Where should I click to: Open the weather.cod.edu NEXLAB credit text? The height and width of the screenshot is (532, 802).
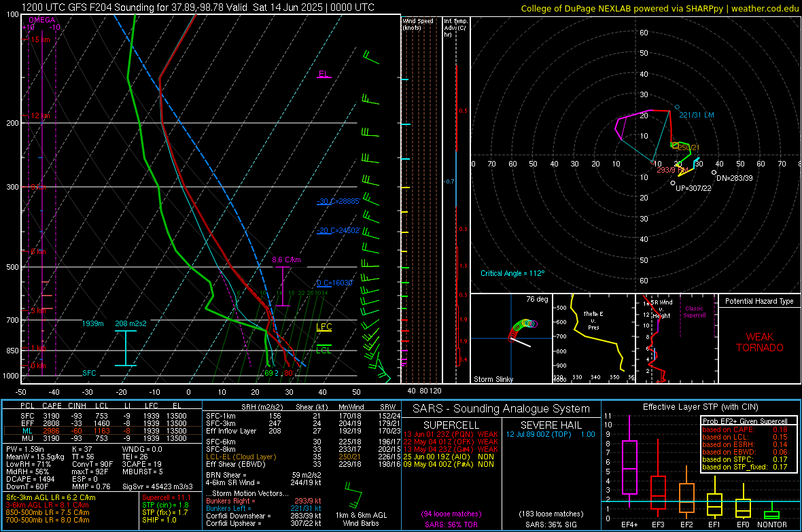click(660, 9)
